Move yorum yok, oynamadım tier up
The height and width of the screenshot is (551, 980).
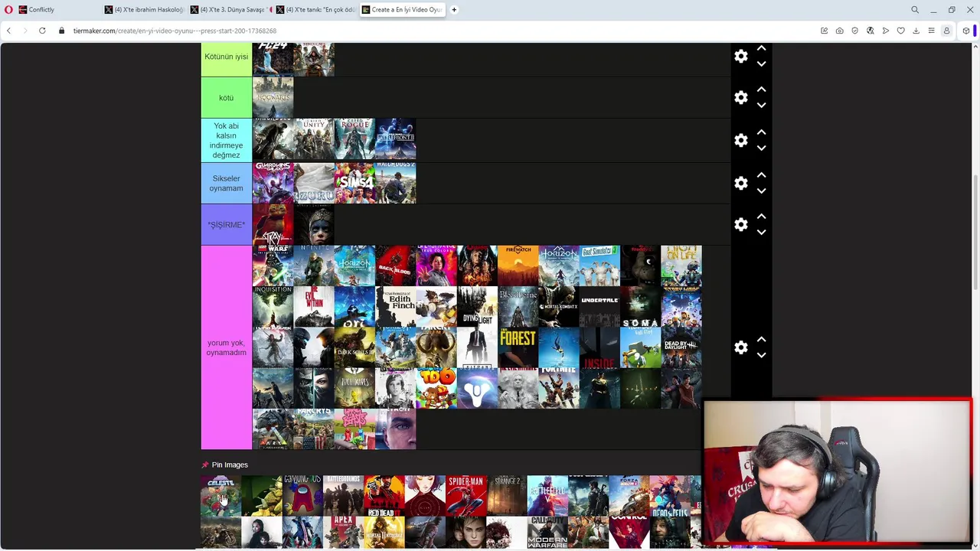click(x=761, y=339)
